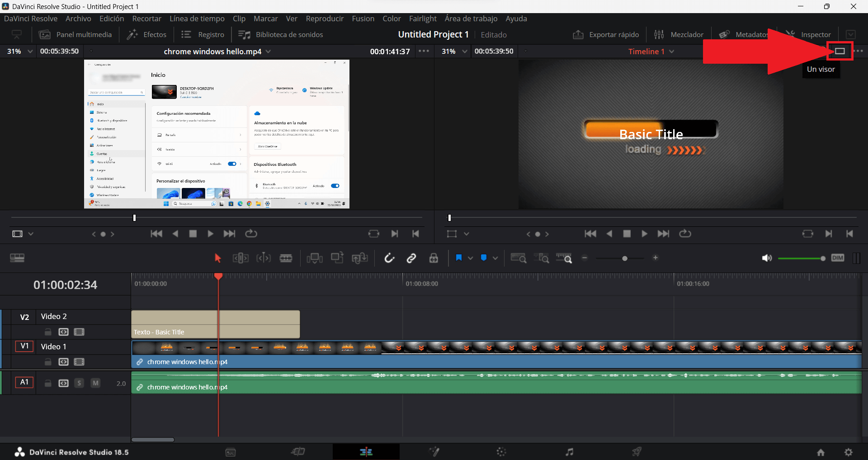Select the Texto - Basic Title clip
The width and height of the screenshot is (868, 460).
pyautogui.click(x=216, y=324)
